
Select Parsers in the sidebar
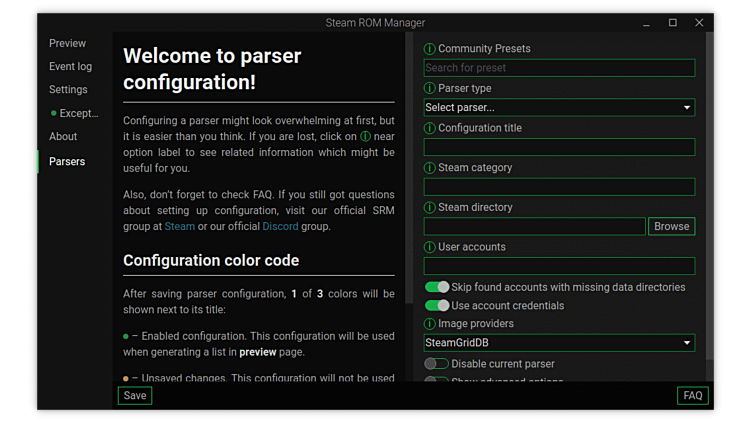point(67,162)
